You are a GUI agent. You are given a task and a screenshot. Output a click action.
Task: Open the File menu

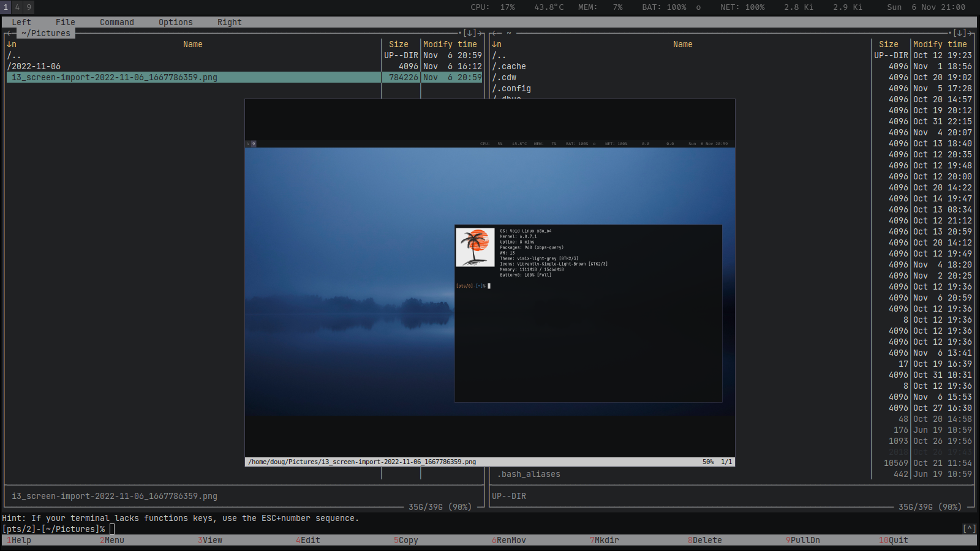(x=65, y=22)
